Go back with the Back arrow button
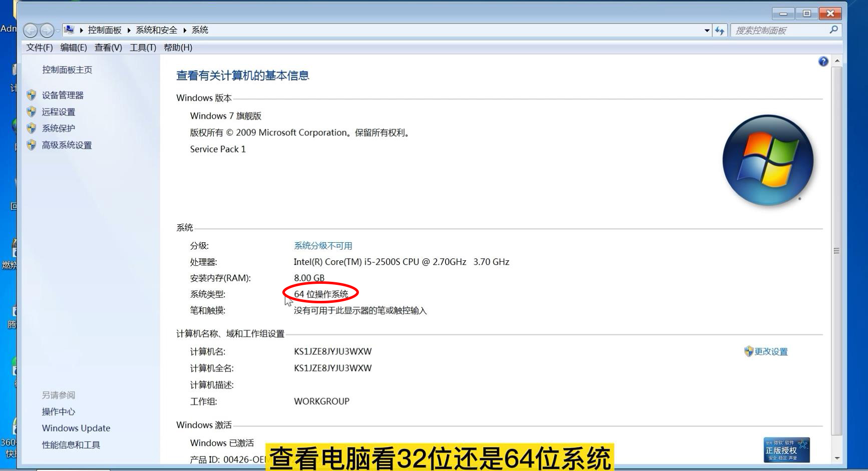868x471 pixels. pos(31,31)
